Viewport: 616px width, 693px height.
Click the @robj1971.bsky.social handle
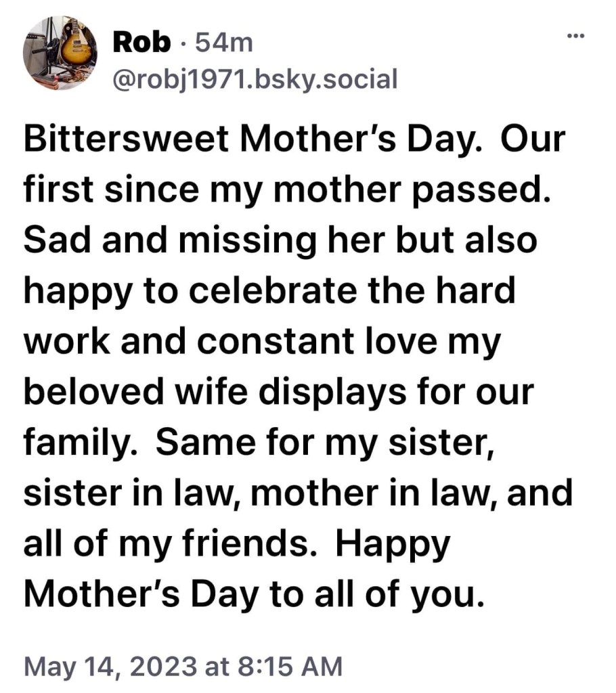pos(254,79)
